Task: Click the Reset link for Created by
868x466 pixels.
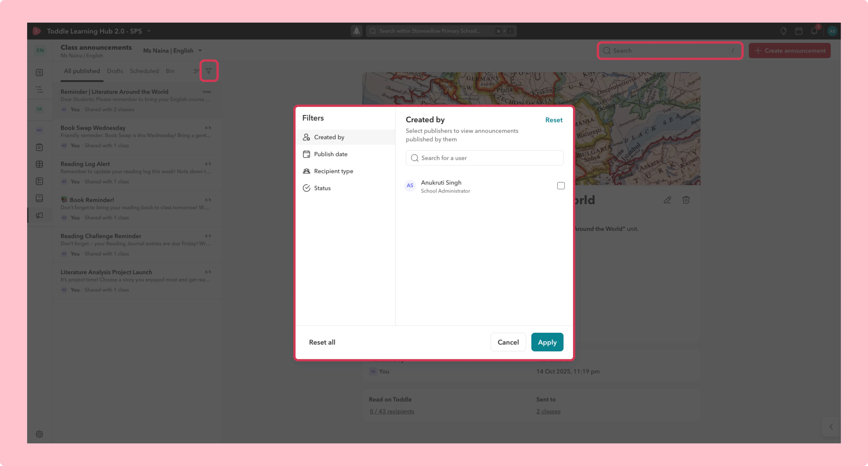Action: 554,120
